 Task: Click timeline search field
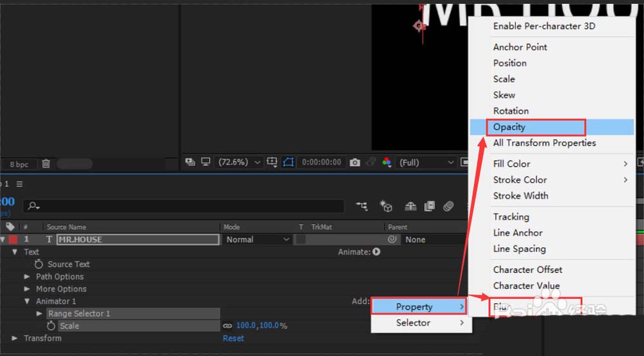(184, 206)
